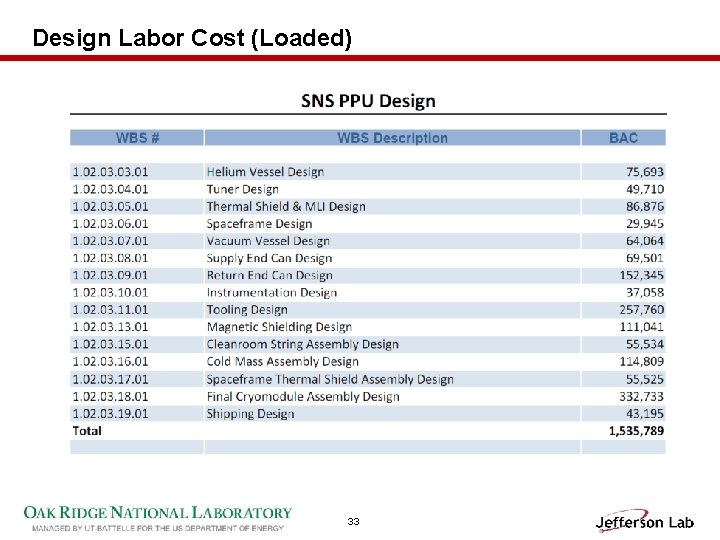Click the 'Tooling Design' description

point(247,310)
